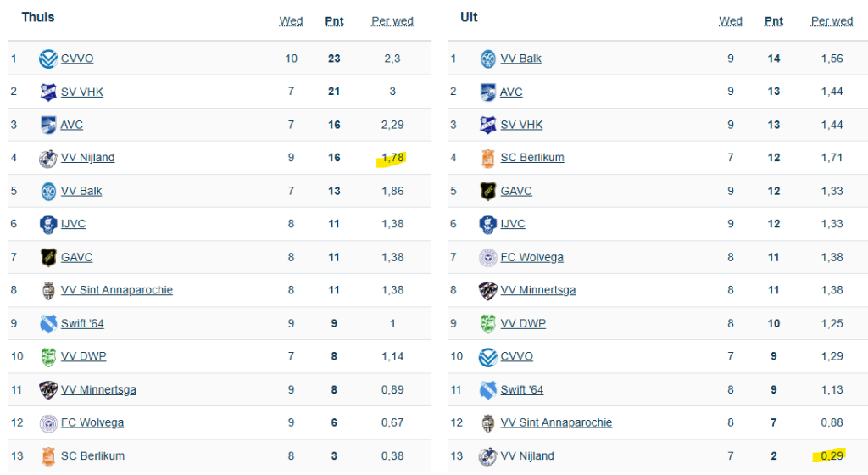Click the CVVO club logo in Thuis table

click(48, 59)
